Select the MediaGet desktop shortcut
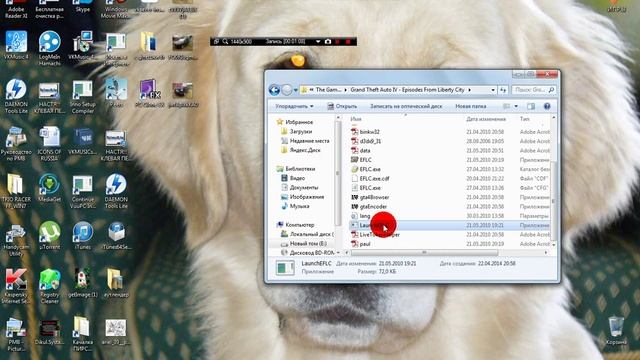Viewport: 640px width, 360px height. (x=49, y=188)
